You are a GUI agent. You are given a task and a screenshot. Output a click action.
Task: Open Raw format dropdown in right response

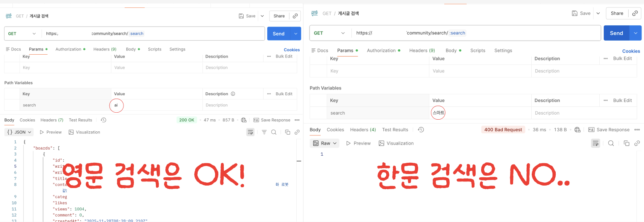pyautogui.click(x=324, y=143)
